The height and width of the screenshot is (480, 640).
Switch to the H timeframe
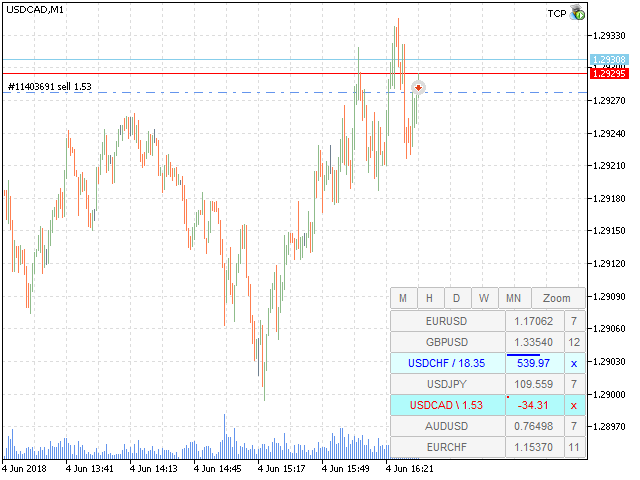(x=430, y=298)
